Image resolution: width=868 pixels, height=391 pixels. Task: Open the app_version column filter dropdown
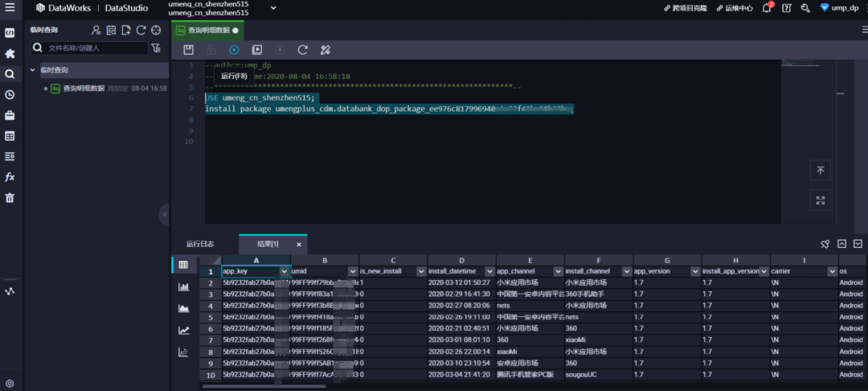click(x=695, y=272)
